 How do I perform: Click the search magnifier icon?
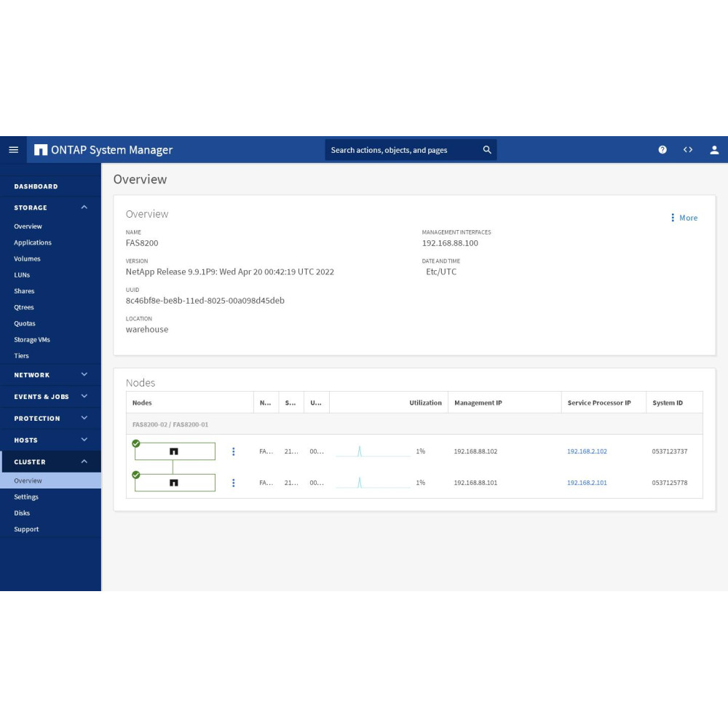[487, 150]
